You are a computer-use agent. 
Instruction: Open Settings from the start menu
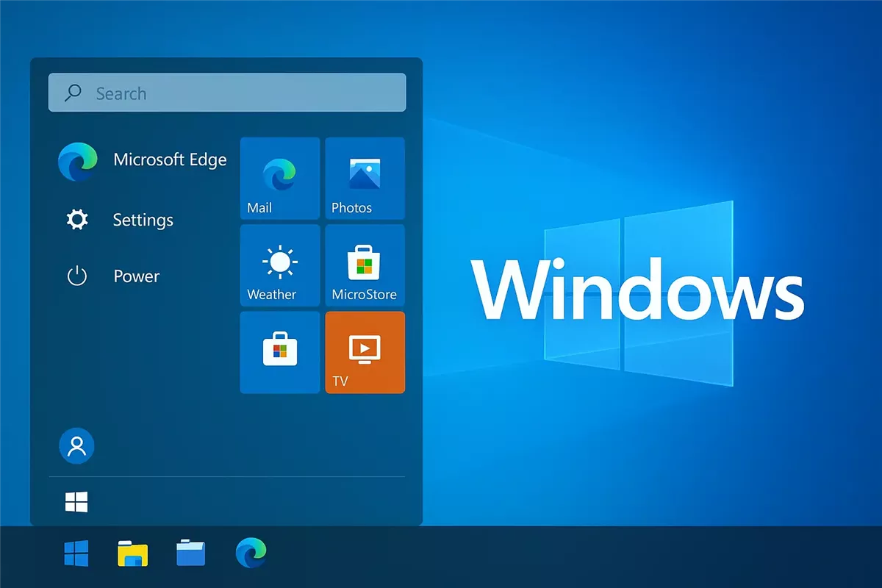116,220
